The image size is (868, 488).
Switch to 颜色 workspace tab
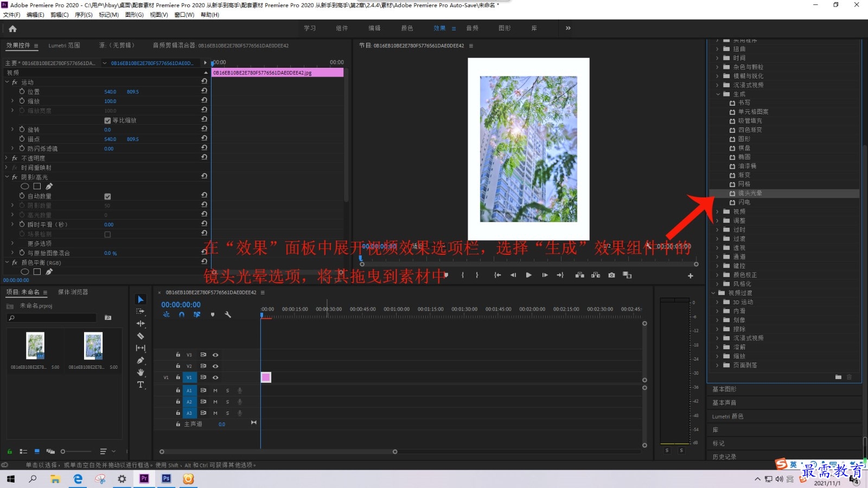click(407, 28)
